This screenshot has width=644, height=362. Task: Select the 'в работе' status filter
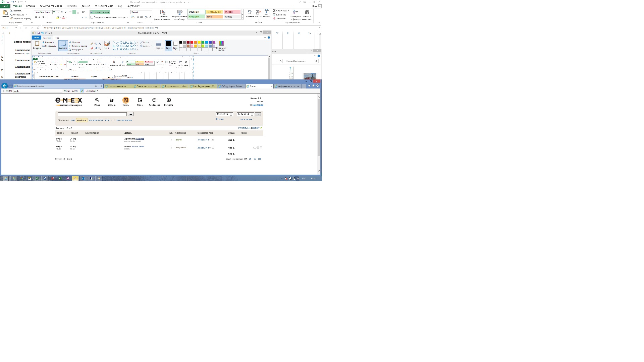82,120
